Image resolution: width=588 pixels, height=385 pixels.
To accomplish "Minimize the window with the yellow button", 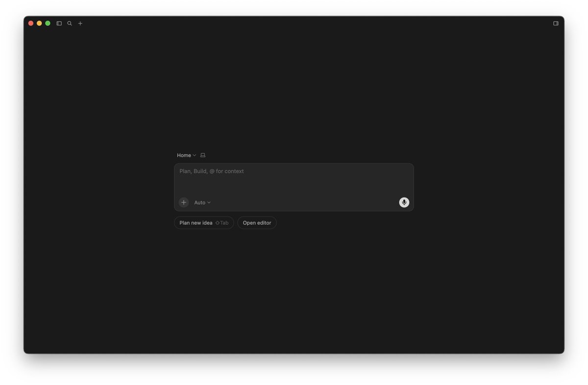I will pos(39,24).
